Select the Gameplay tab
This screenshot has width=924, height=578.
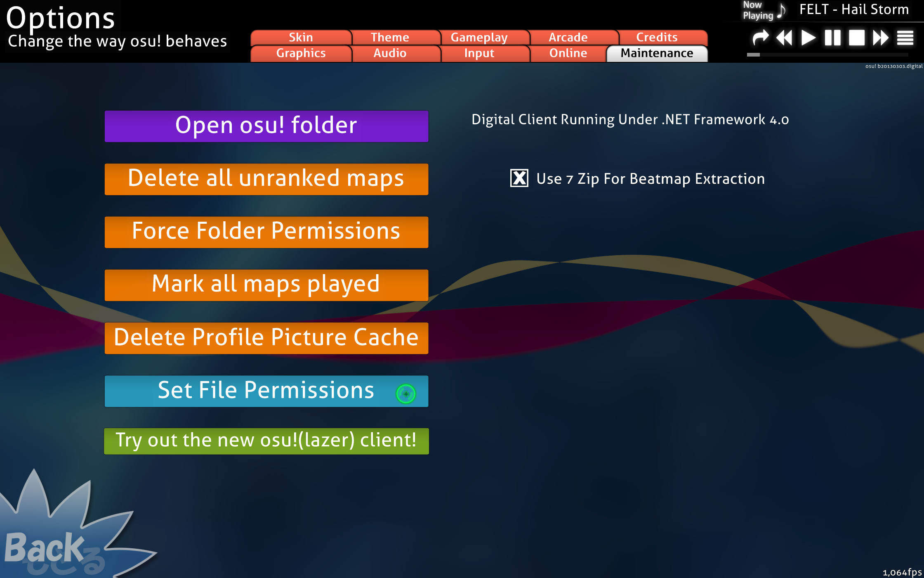tap(479, 37)
